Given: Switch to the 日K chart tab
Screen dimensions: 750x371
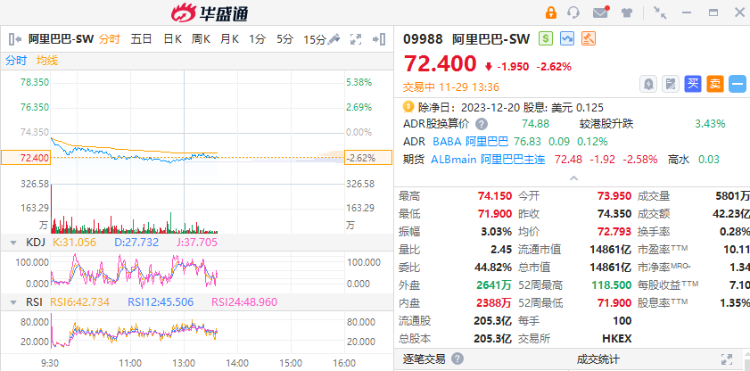Looking at the screenshot, I should (172, 39).
